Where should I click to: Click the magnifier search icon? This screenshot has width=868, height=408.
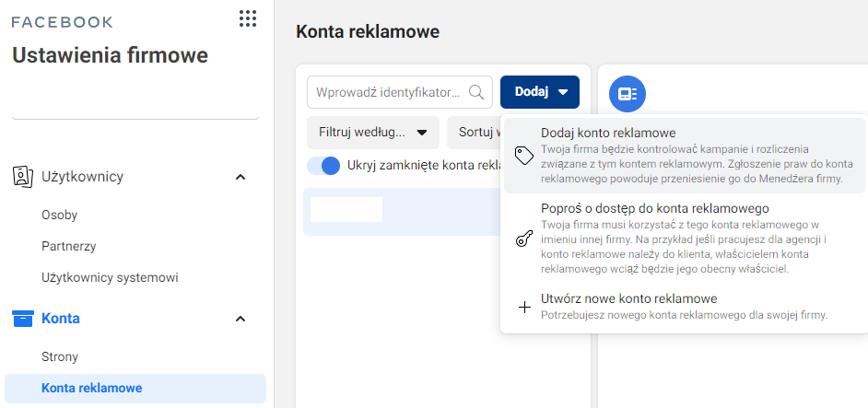click(x=476, y=92)
